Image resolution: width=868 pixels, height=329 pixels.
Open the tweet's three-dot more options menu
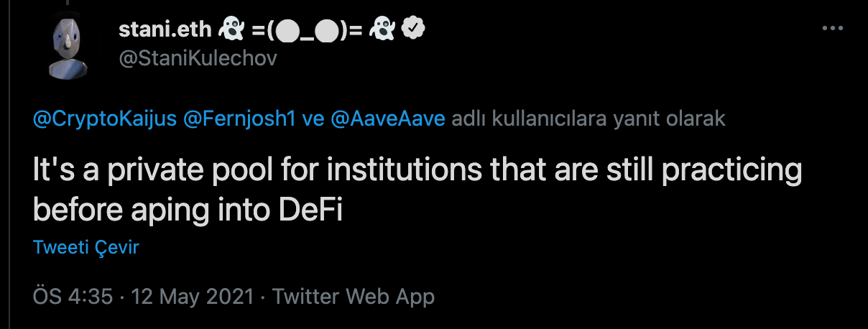[831, 28]
